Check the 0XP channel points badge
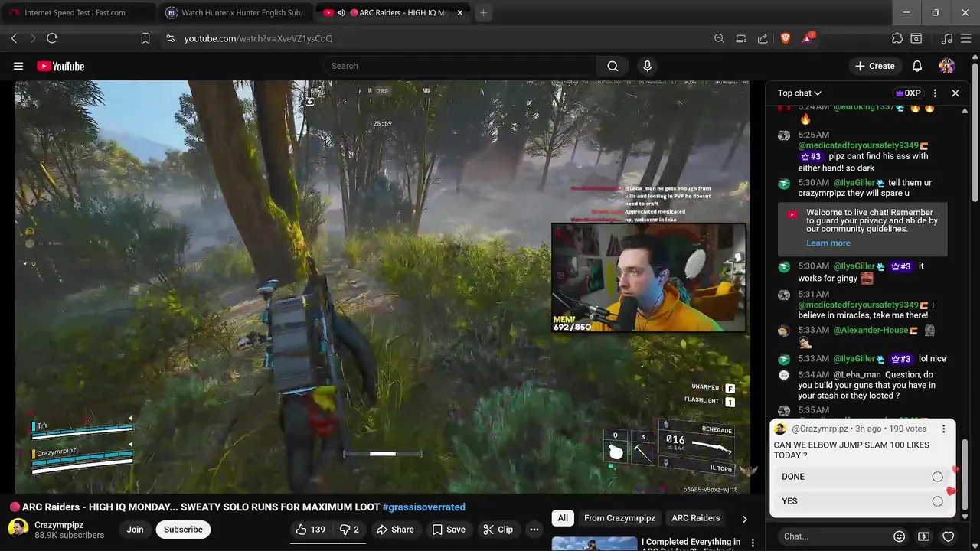980x551 pixels. [907, 93]
